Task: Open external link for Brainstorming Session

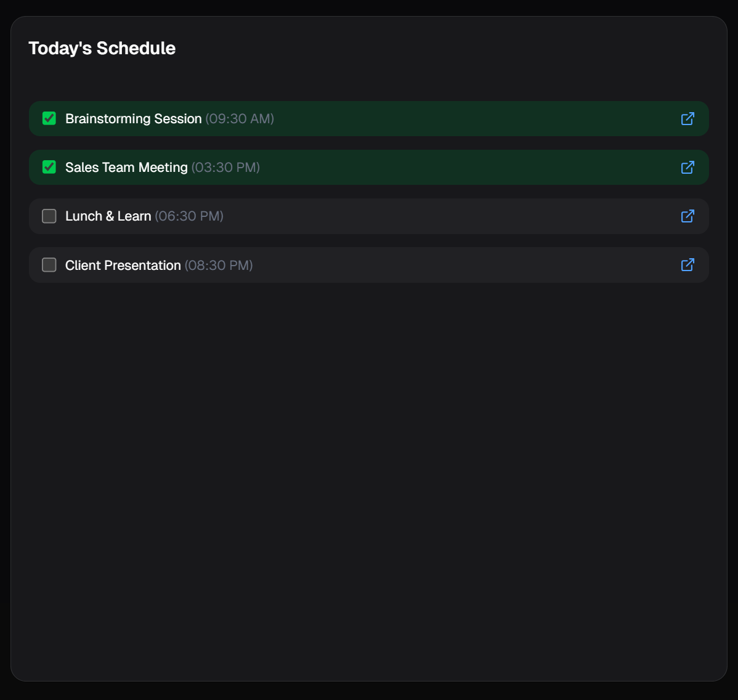Action: [x=687, y=119]
